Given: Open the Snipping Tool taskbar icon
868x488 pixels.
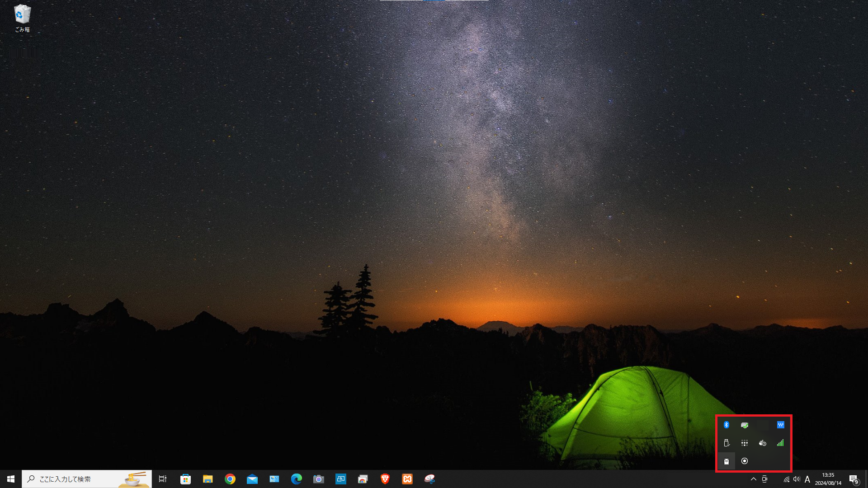Looking at the screenshot, I should tap(429, 479).
